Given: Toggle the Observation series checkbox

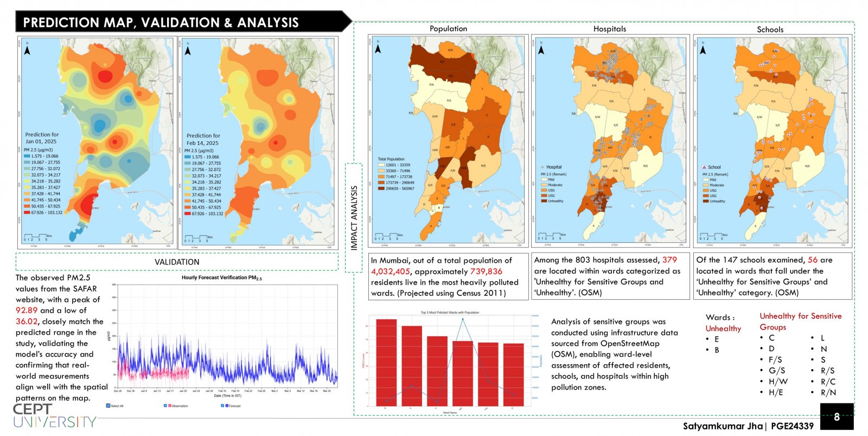Looking at the screenshot, I should (x=165, y=406).
